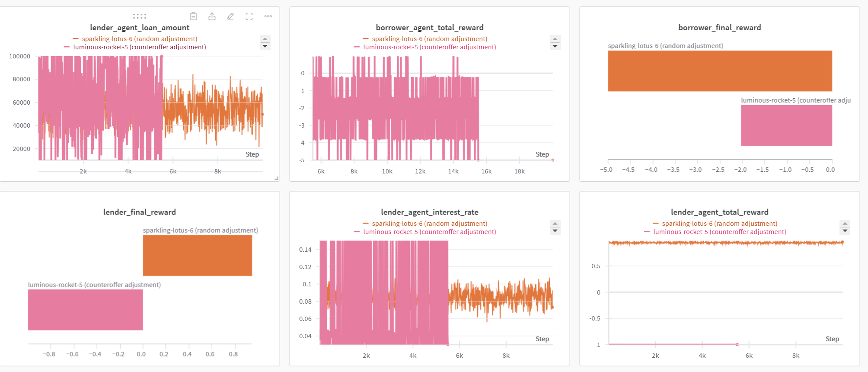Click the Step axis label in lender_agent_total_reward chart

(833, 339)
